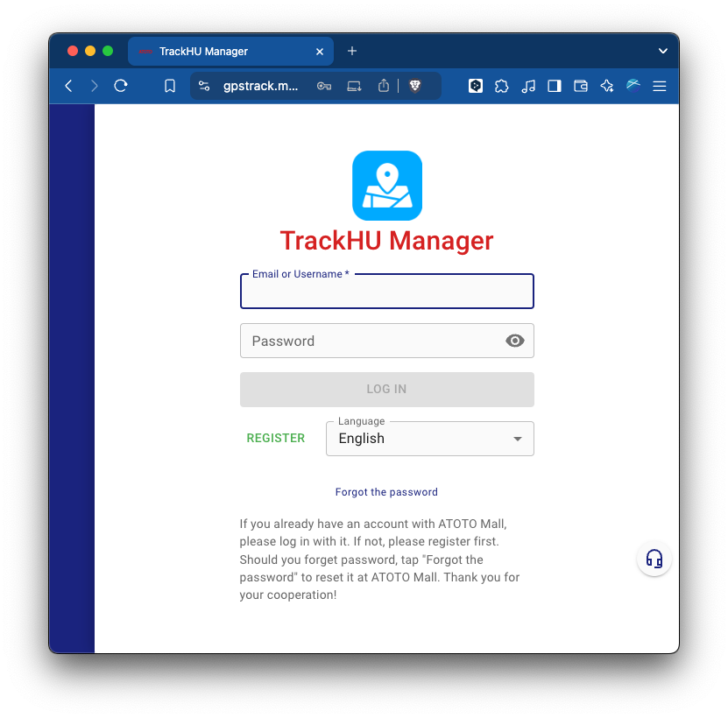Open the profile avatar icon

coord(633,86)
